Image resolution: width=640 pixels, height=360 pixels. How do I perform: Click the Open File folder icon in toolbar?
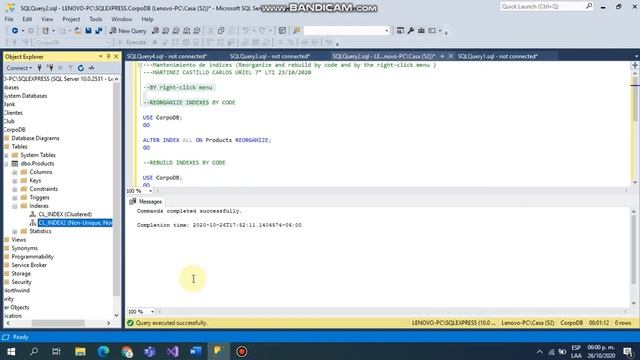[78, 31]
